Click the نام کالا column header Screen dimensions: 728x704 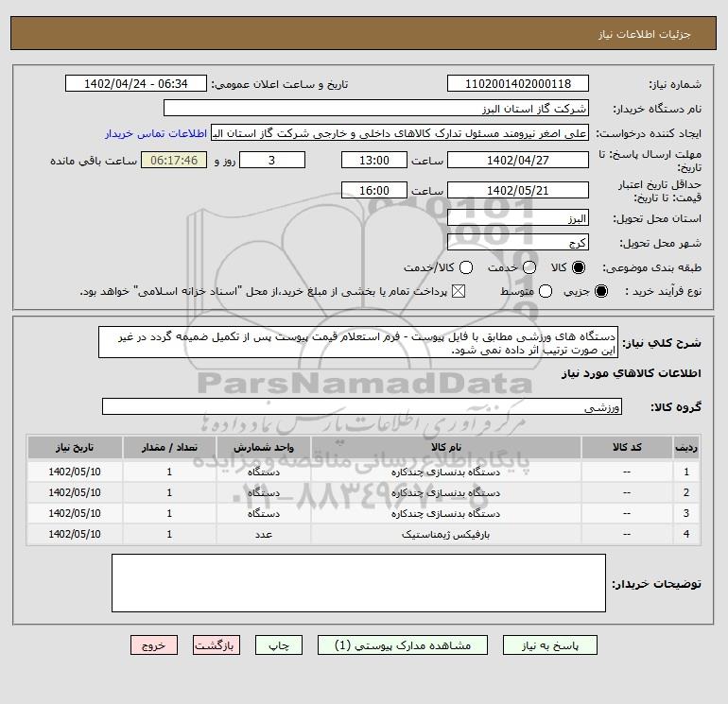[445, 448]
